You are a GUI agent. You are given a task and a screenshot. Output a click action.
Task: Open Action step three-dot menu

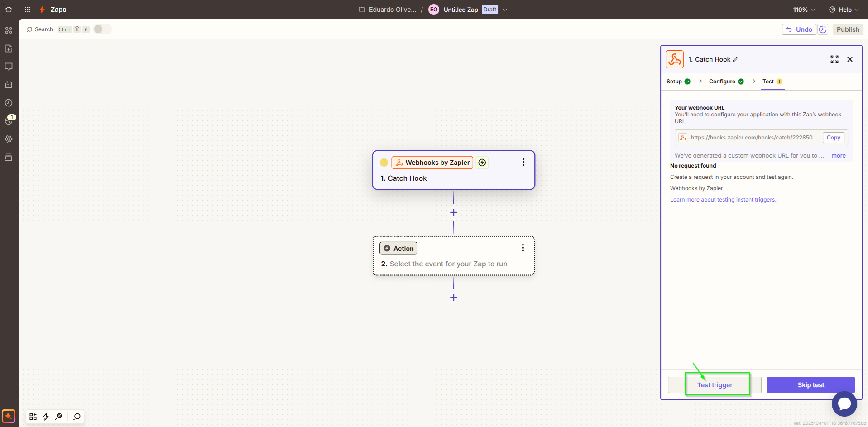523,248
